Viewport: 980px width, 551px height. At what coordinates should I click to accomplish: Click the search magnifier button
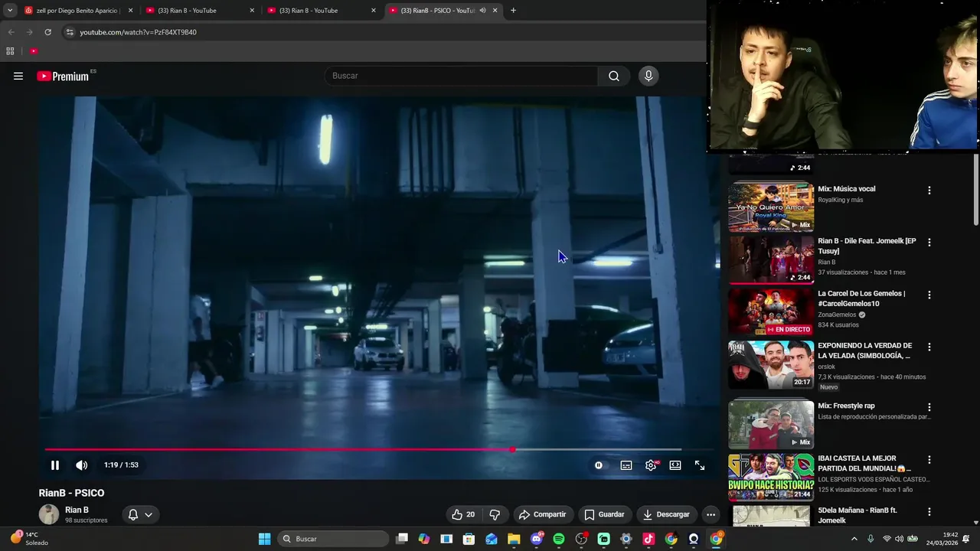click(x=614, y=76)
